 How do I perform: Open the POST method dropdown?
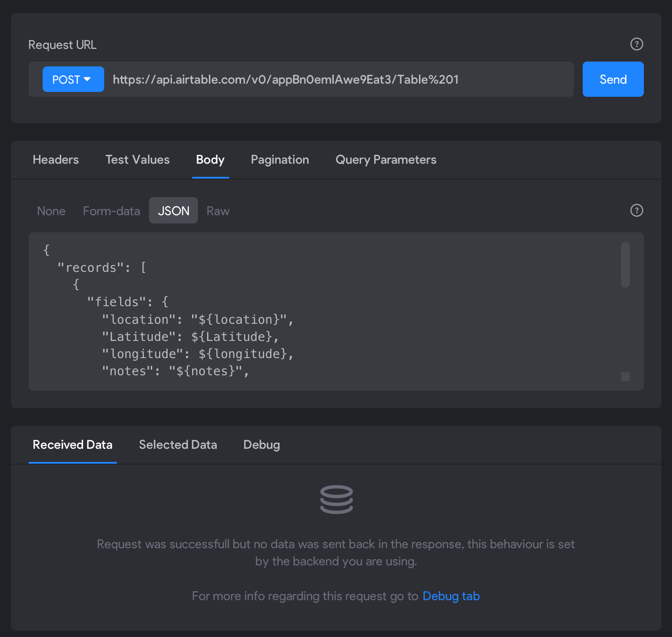click(x=73, y=79)
